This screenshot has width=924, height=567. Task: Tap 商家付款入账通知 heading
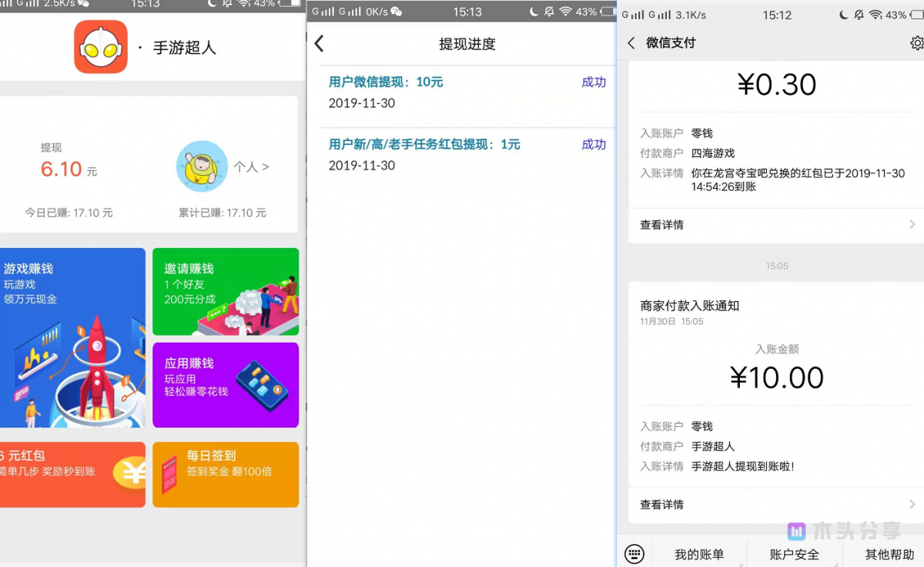[689, 306]
